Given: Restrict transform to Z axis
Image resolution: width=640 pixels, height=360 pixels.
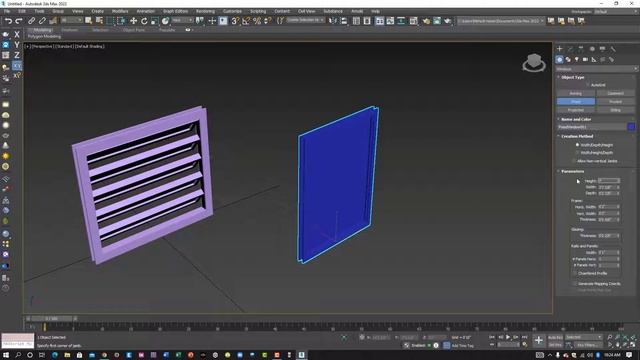Looking at the screenshot, I should (17, 55).
